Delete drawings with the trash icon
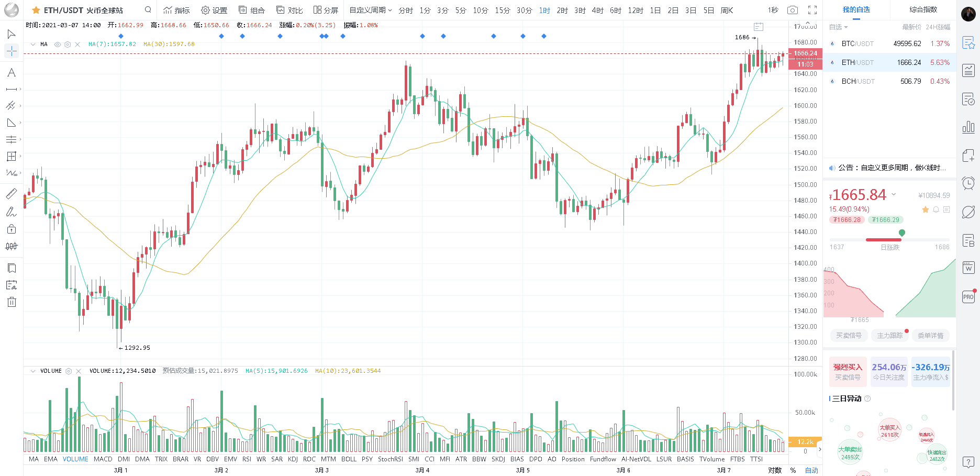 coord(12,302)
